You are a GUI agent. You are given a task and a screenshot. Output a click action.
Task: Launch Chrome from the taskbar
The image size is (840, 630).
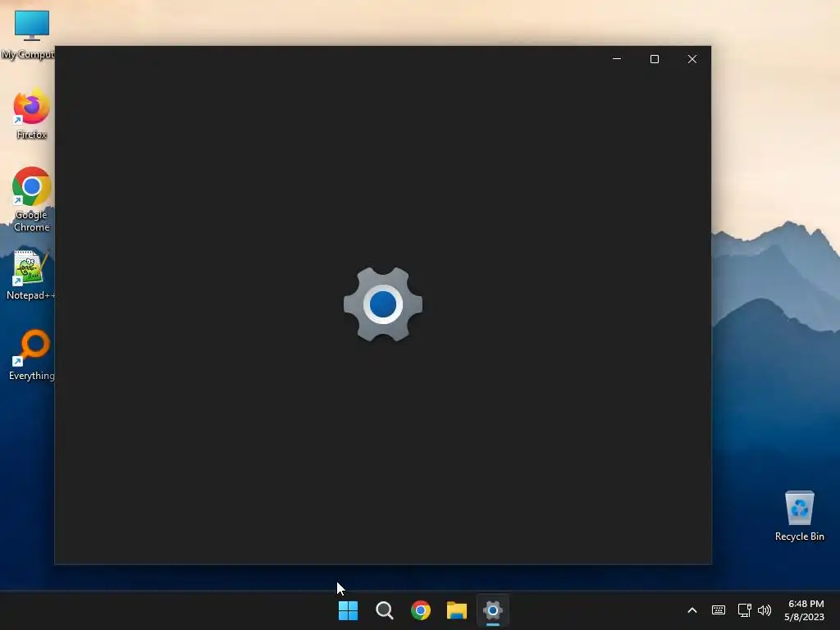(x=421, y=610)
